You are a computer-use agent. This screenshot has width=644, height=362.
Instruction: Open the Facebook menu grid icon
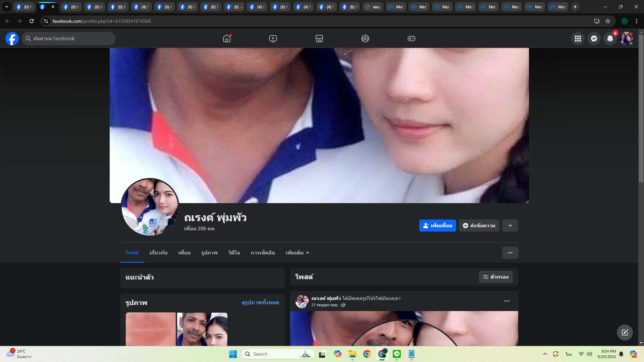coord(578,39)
